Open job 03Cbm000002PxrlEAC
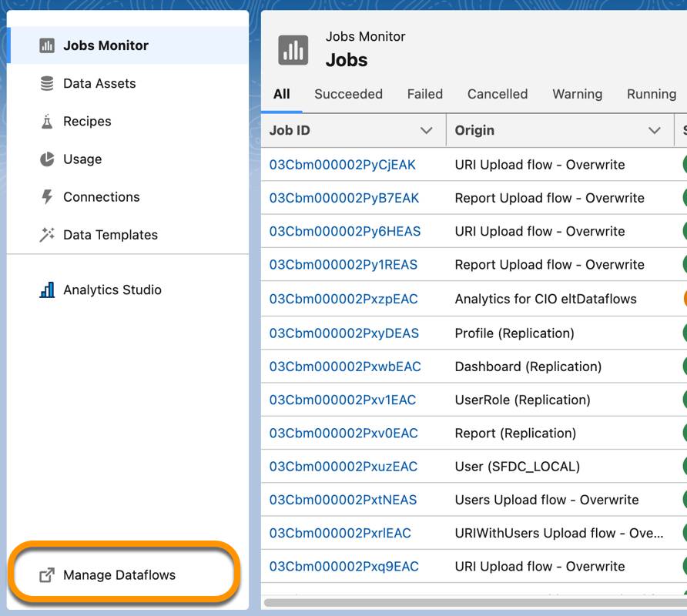The image size is (687, 616). pyautogui.click(x=340, y=533)
